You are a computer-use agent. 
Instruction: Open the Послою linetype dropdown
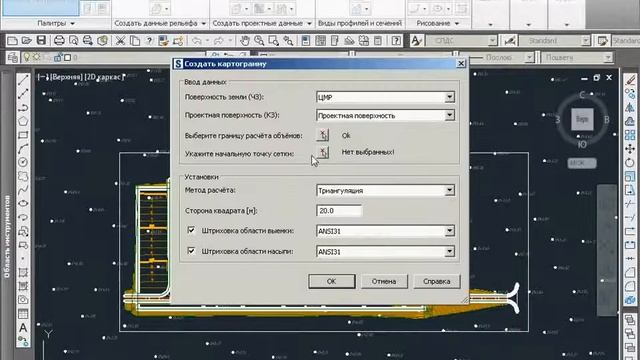(529, 58)
